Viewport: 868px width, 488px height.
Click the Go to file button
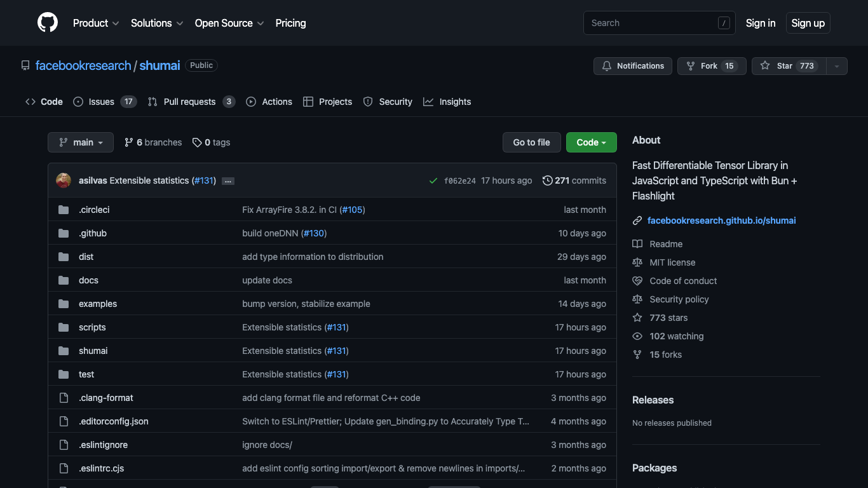pyautogui.click(x=531, y=142)
